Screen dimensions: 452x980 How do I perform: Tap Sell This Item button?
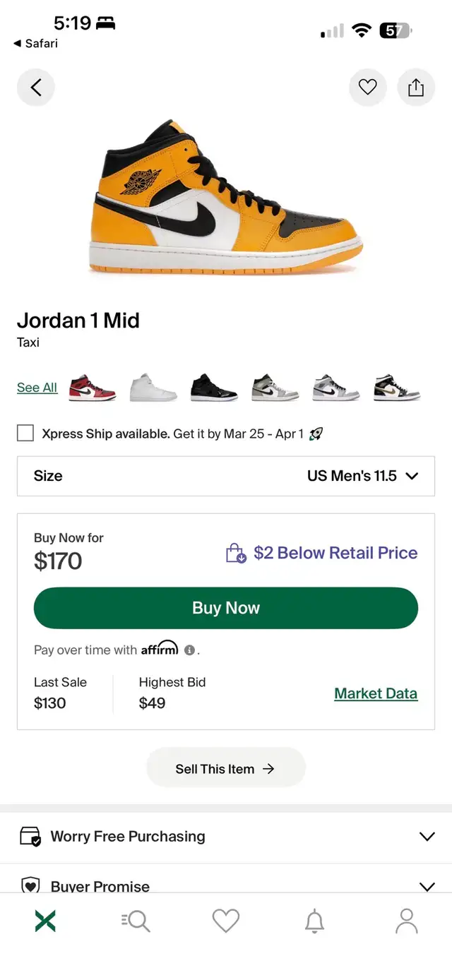coord(226,769)
